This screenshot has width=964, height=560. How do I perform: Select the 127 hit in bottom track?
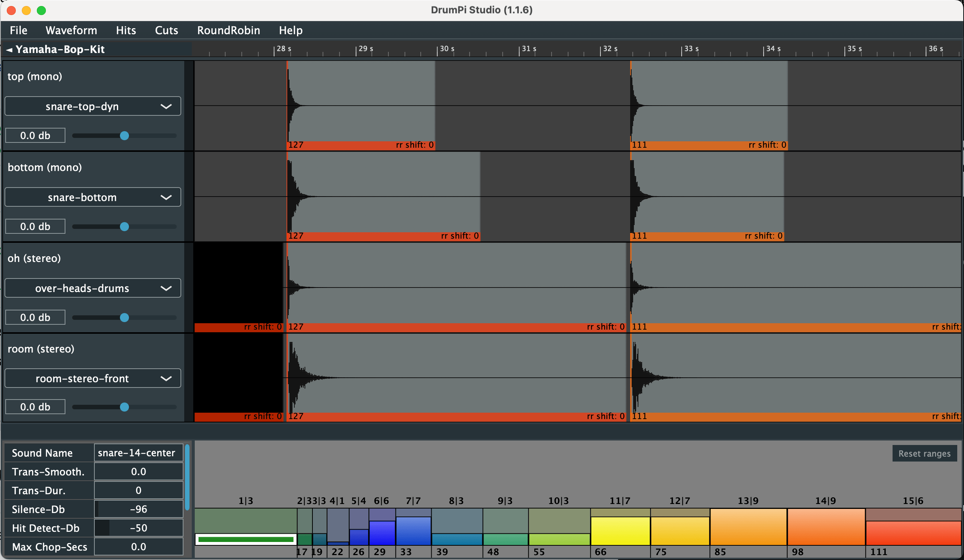[x=383, y=196]
